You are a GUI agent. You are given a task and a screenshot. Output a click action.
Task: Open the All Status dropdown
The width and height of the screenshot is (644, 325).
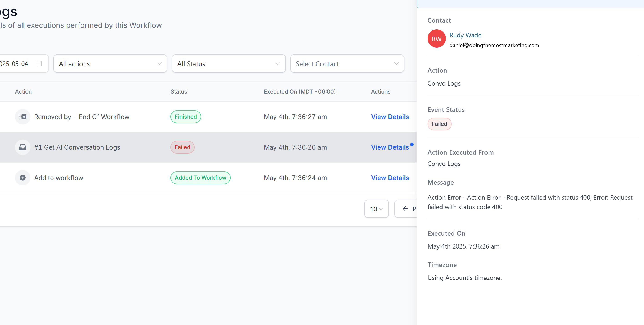pyautogui.click(x=228, y=63)
